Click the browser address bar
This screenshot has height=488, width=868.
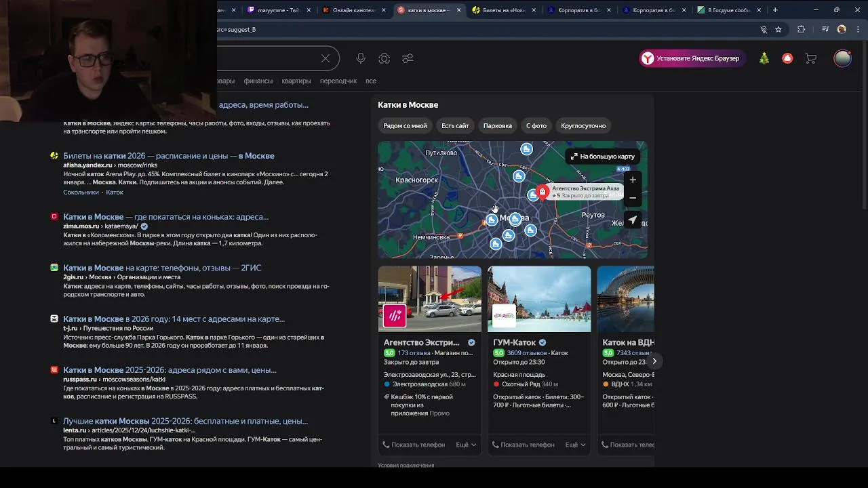click(x=485, y=29)
